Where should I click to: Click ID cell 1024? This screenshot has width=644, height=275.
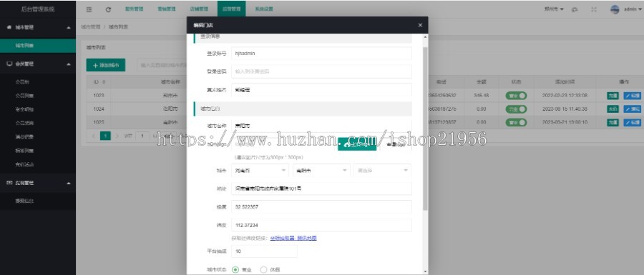[99, 109]
